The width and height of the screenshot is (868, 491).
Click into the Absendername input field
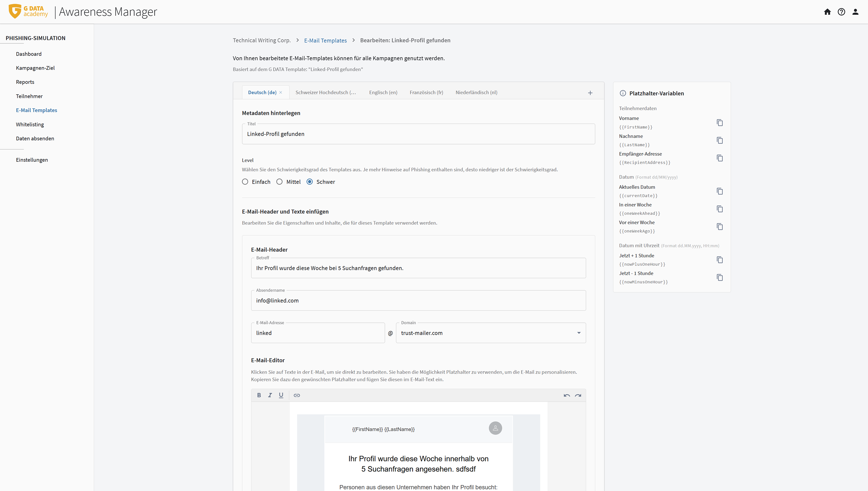point(418,301)
